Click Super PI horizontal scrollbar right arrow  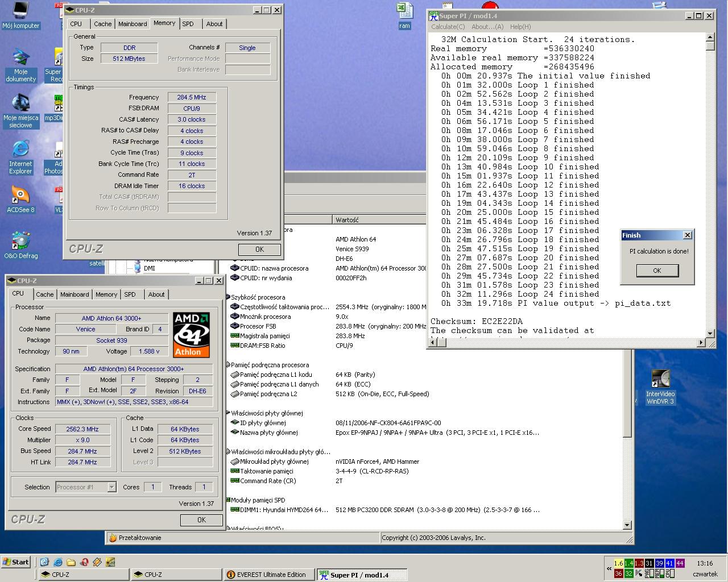701,342
